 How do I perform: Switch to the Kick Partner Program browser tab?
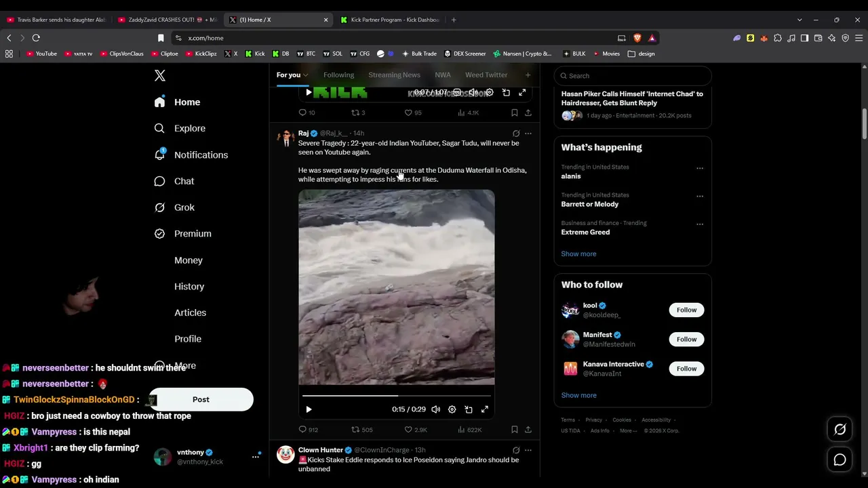pos(389,20)
